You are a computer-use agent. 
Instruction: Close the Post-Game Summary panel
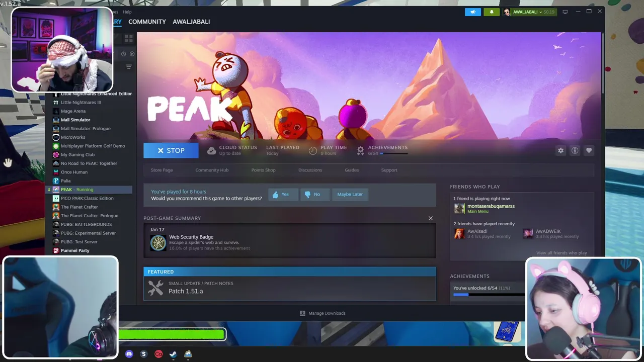[x=430, y=218]
